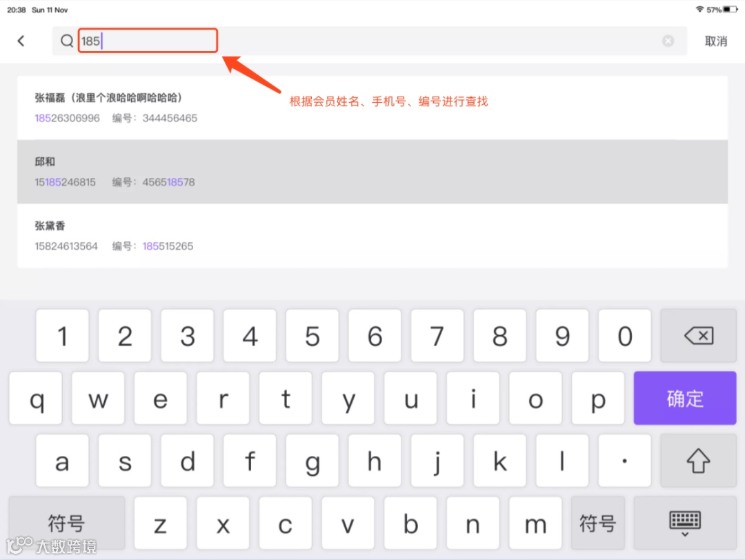Tap the number 2 key
This screenshot has width=745, height=560.
[125, 336]
